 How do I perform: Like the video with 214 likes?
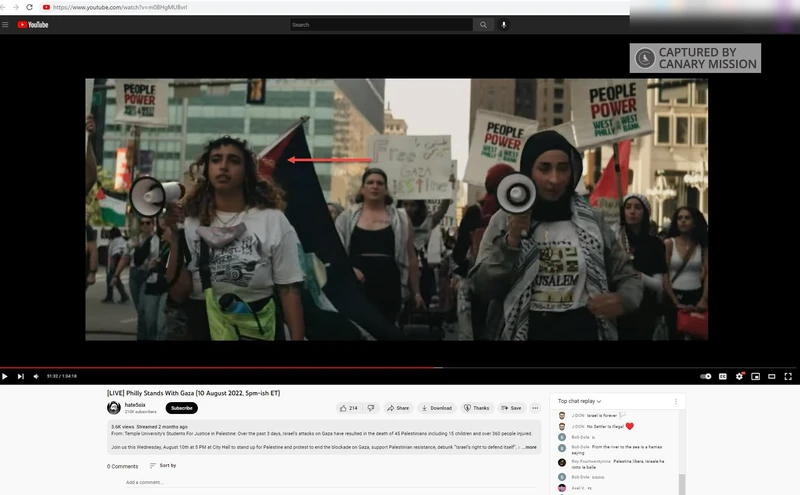(349, 408)
